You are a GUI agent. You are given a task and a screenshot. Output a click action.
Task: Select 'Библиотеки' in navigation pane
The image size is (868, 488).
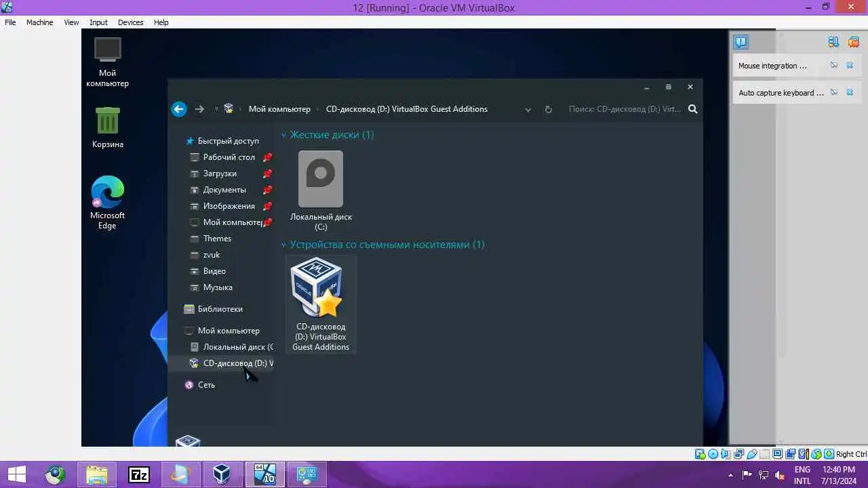tap(220, 309)
